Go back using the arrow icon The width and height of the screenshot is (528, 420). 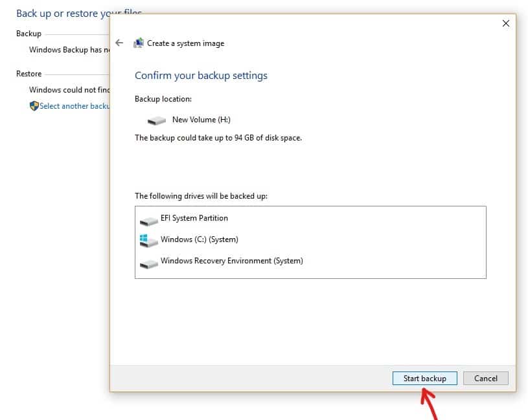click(x=119, y=43)
